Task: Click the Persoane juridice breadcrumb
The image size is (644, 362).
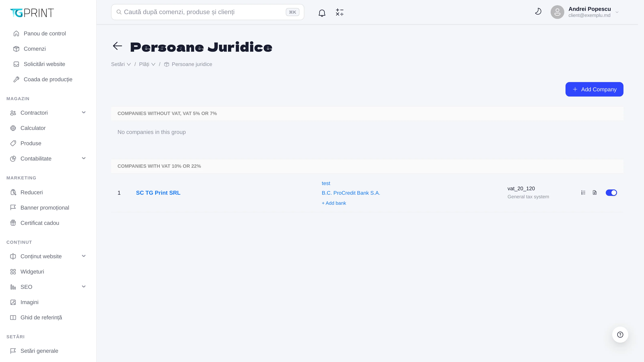Action: [192, 64]
